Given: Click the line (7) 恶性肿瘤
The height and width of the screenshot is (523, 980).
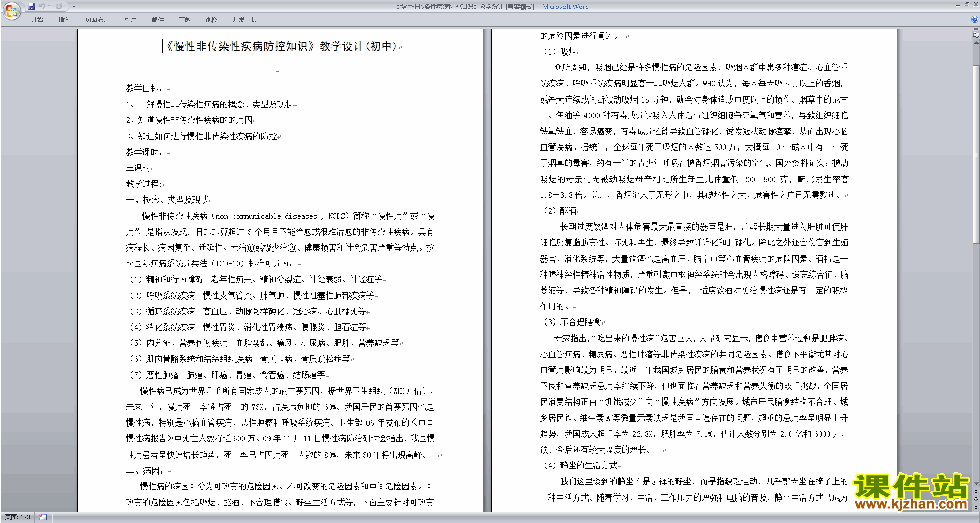Looking at the screenshot, I should click(x=227, y=375).
